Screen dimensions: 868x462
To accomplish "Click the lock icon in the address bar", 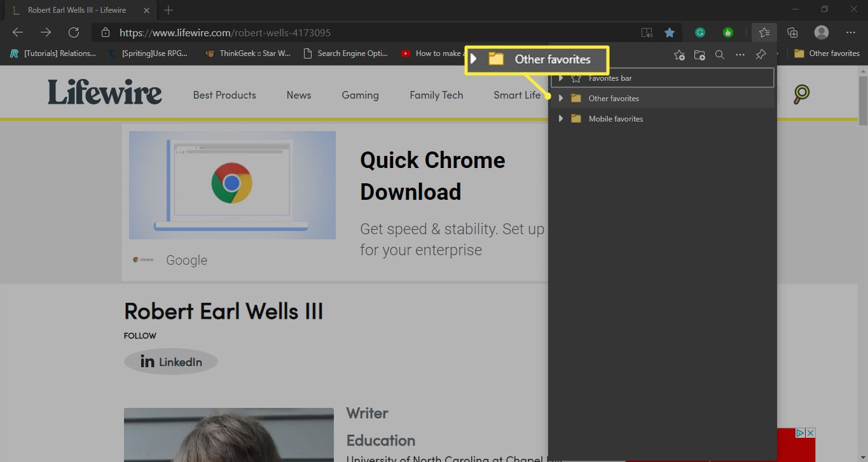I will click(107, 32).
